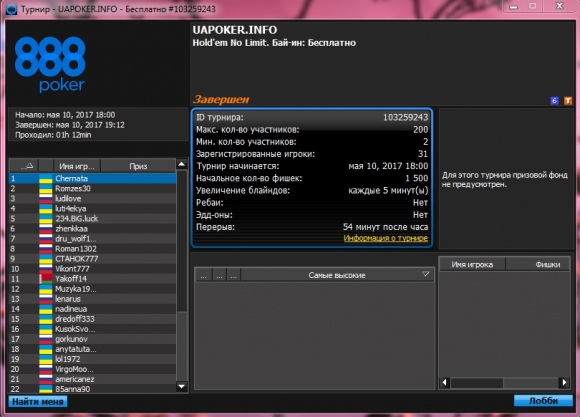Click the blue "Б" icon near status

[x=554, y=100]
